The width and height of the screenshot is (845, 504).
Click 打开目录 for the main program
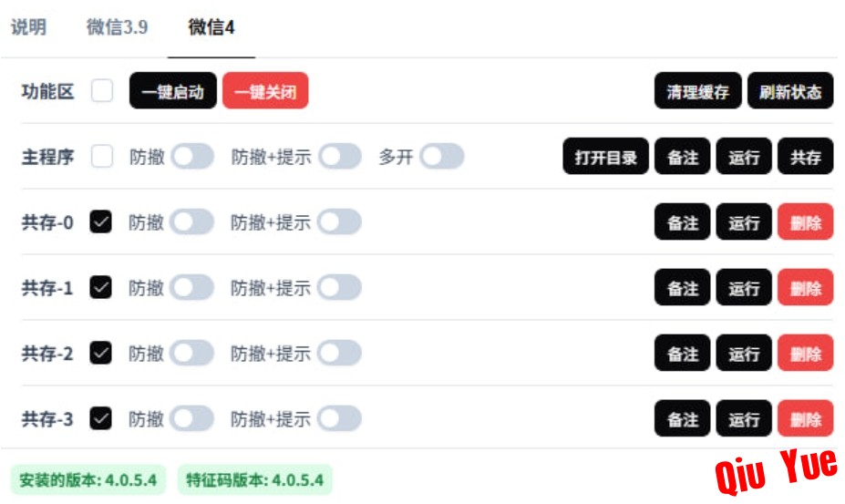point(606,157)
